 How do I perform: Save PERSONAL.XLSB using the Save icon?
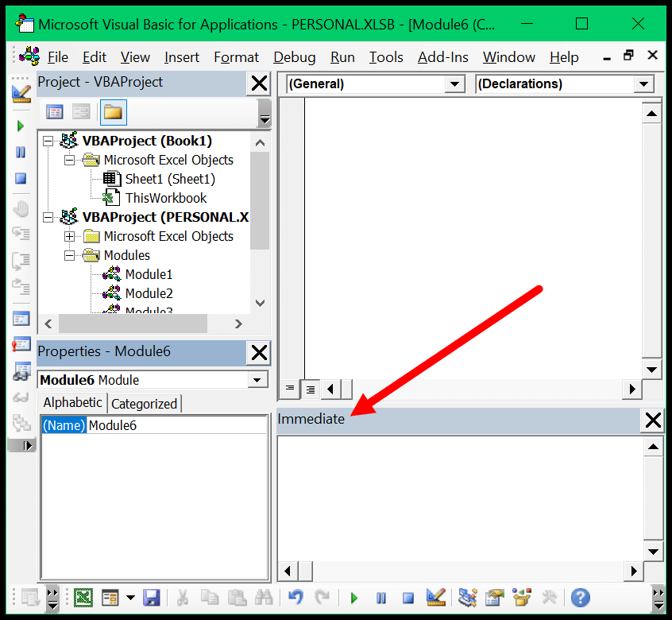[x=152, y=598]
